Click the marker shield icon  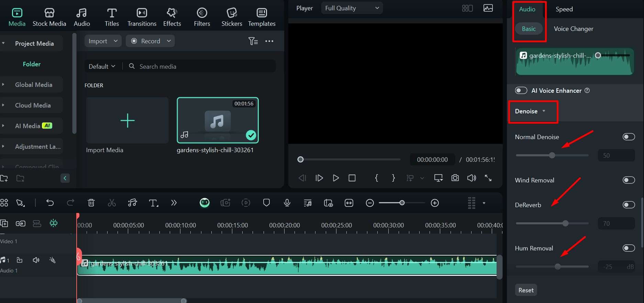266,203
